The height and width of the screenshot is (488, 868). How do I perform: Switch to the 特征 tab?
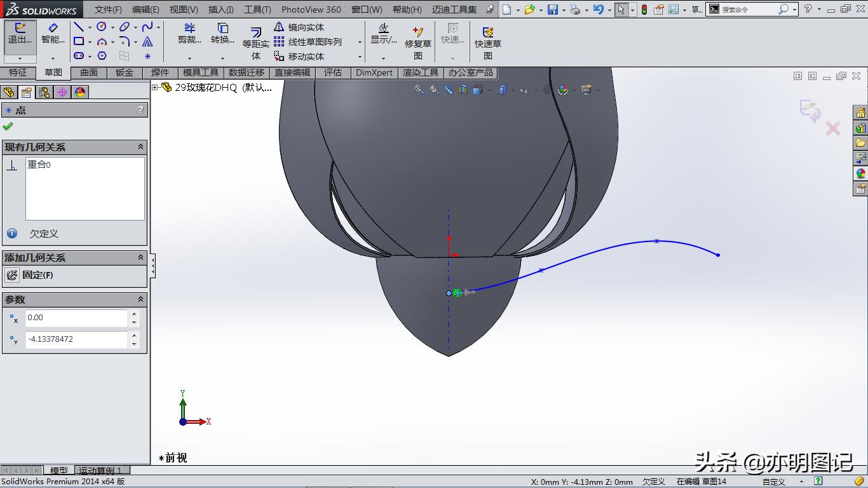[18, 72]
